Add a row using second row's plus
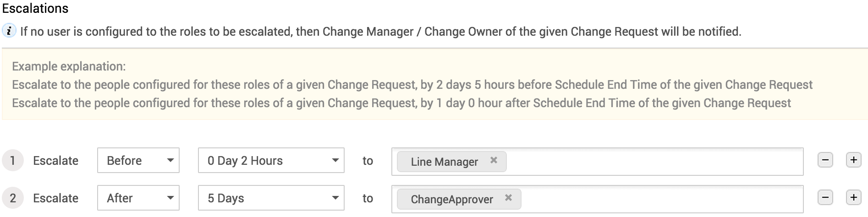The height and width of the screenshot is (217, 868). click(853, 198)
